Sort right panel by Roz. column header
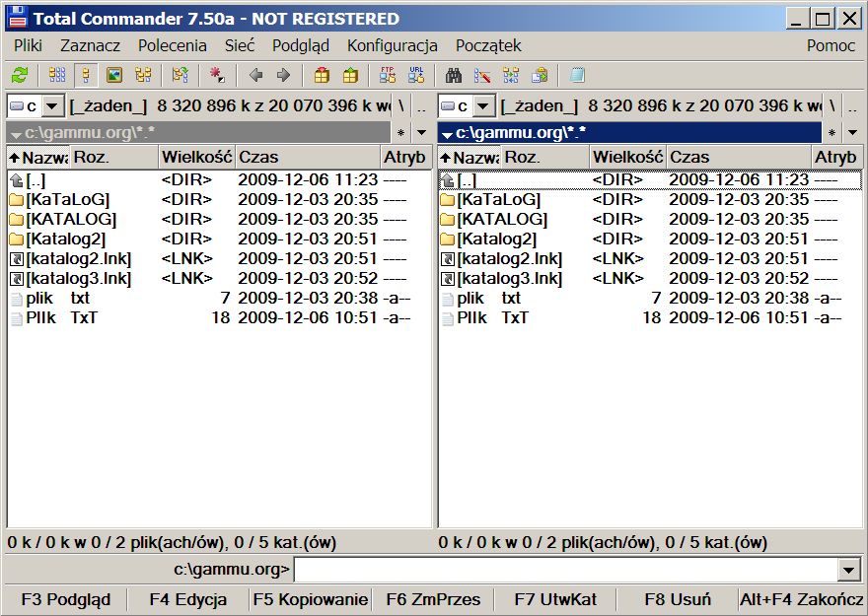 pyautogui.click(x=545, y=157)
